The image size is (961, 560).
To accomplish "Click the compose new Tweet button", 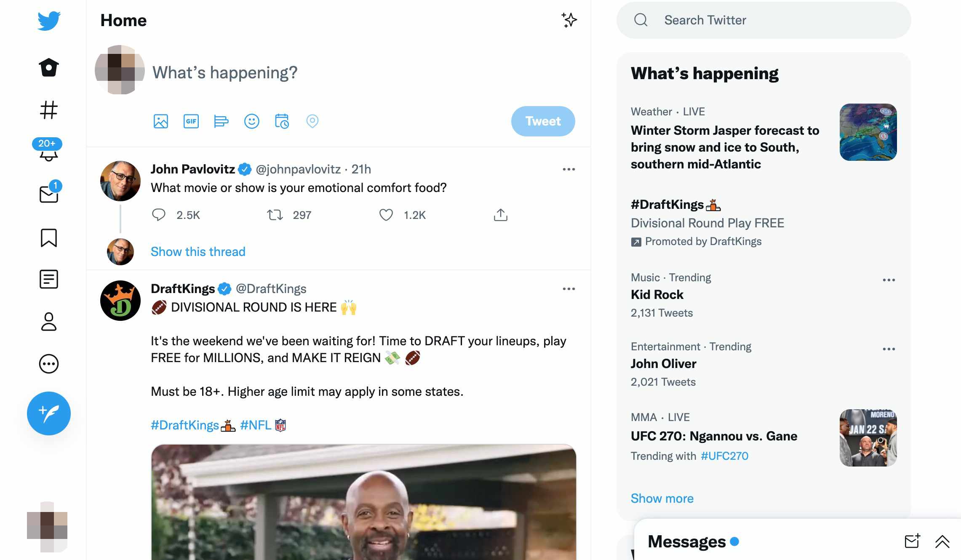I will [49, 413].
